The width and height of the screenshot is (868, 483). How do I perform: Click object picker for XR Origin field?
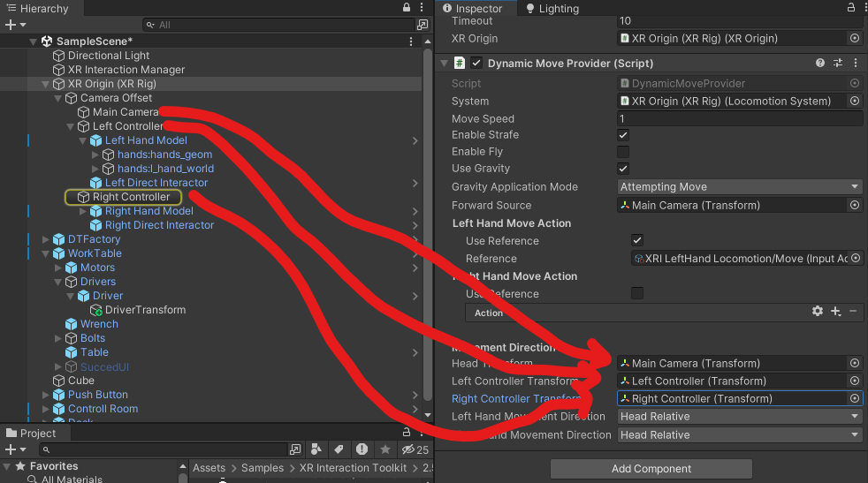(x=855, y=38)
